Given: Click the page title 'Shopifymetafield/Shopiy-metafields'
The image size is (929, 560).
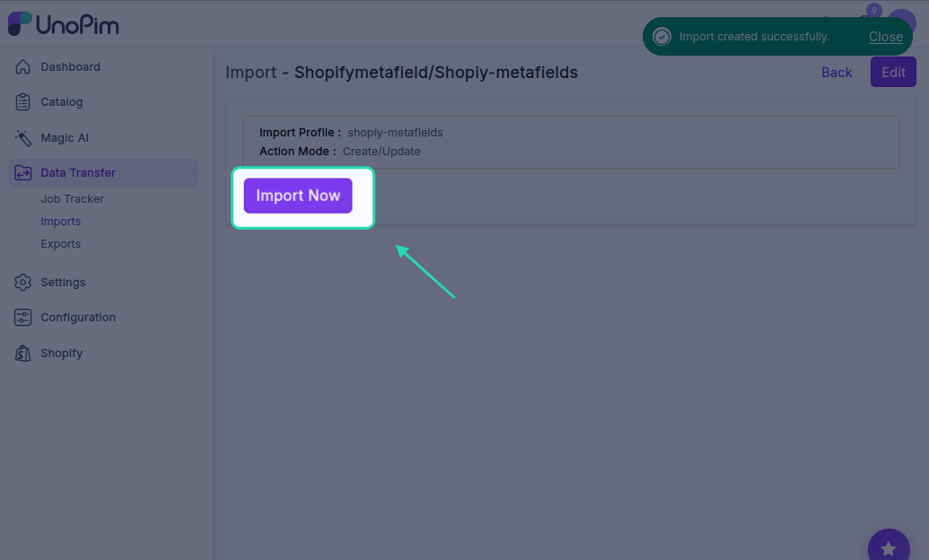Looking at the screenshot, I should pos(436,73).
